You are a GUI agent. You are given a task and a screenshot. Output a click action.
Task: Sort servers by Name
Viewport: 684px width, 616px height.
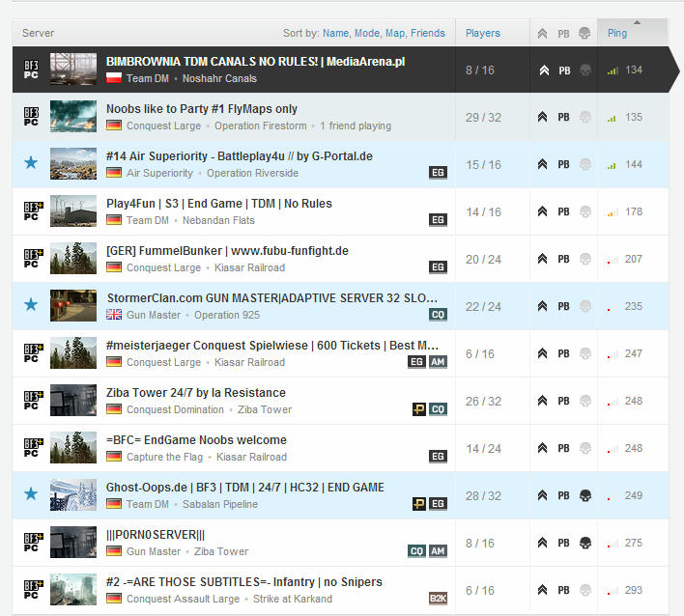[335, 33]
